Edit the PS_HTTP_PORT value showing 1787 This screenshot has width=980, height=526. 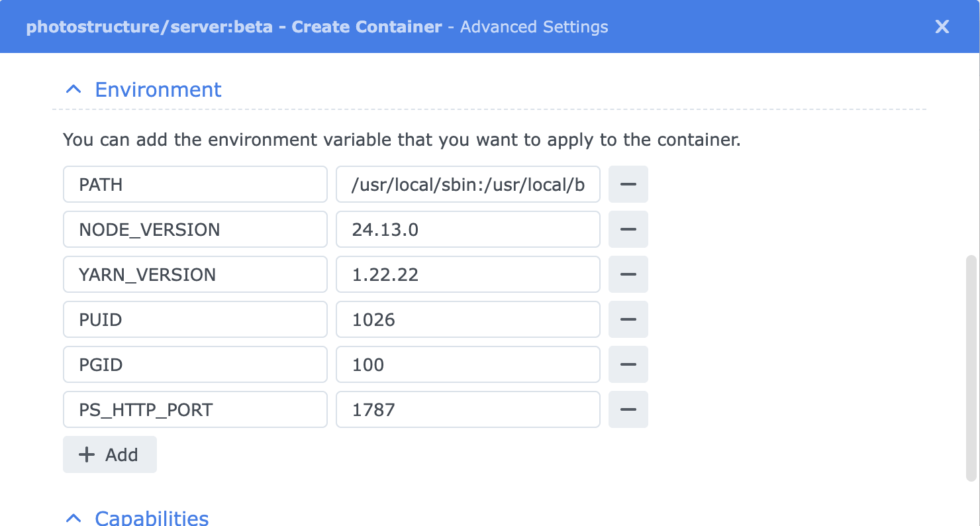467,409
